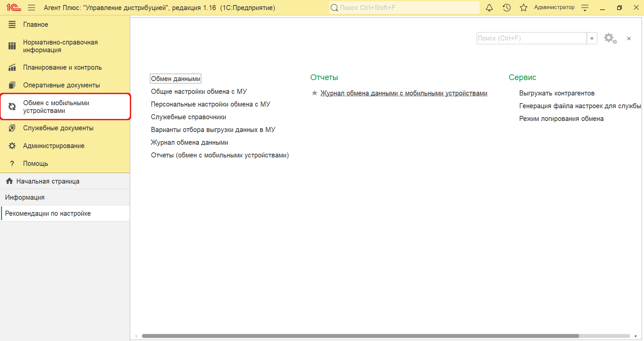The image size is (644, 341).
Task: Open Журнал обмена данными с мобильными устройствами report
Action: click(404, 93)
